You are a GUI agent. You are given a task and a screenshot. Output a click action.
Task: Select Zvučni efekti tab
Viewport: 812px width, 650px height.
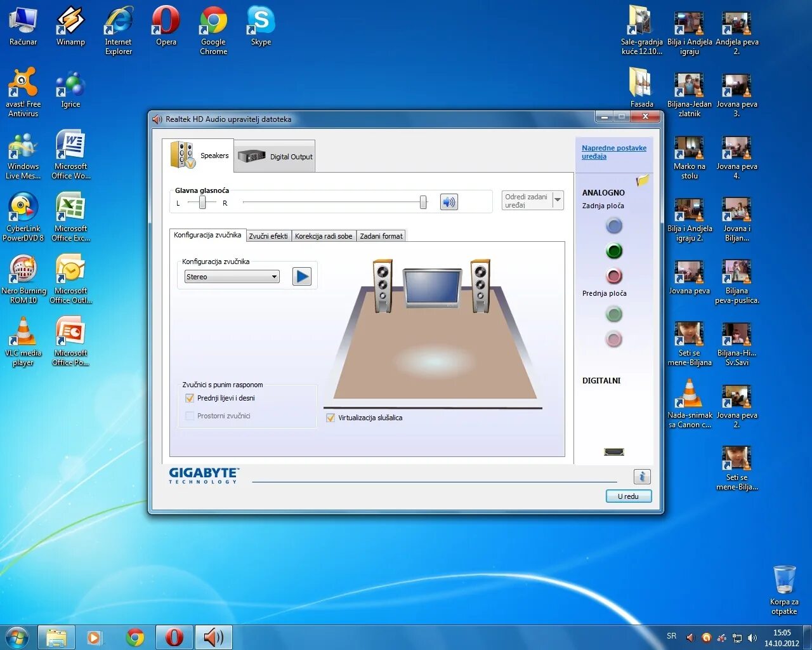(268, 236)
